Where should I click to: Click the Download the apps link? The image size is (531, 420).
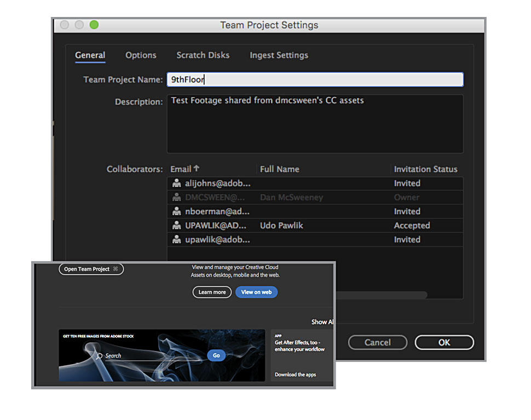point(295,375)
